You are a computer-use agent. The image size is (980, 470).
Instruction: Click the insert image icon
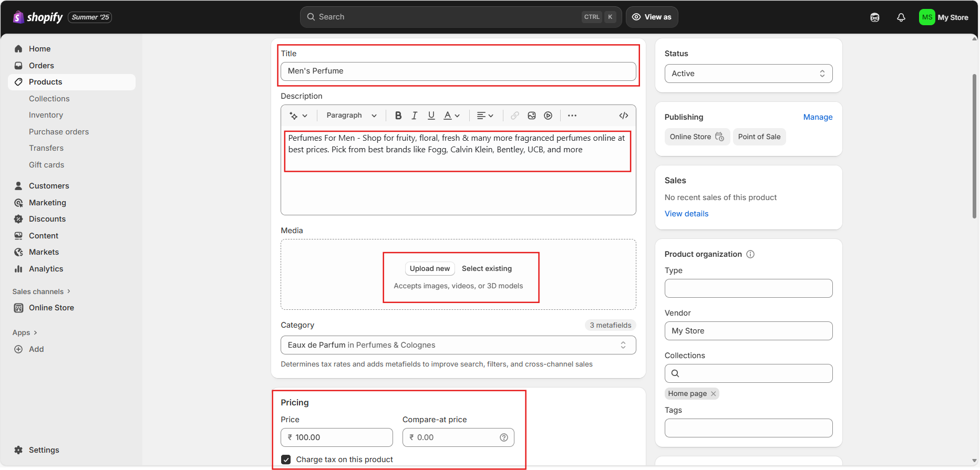click(x=532, y=116)
